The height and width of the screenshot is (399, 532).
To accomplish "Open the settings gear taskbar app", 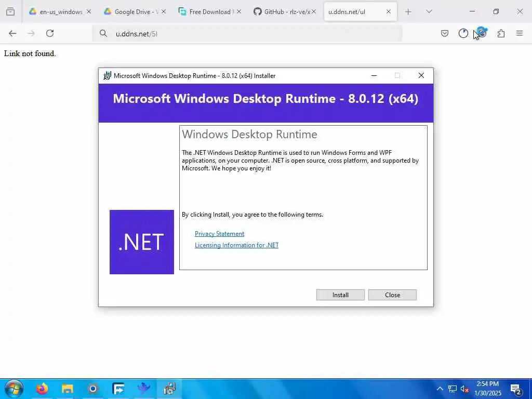I will (x=93, y=389).
